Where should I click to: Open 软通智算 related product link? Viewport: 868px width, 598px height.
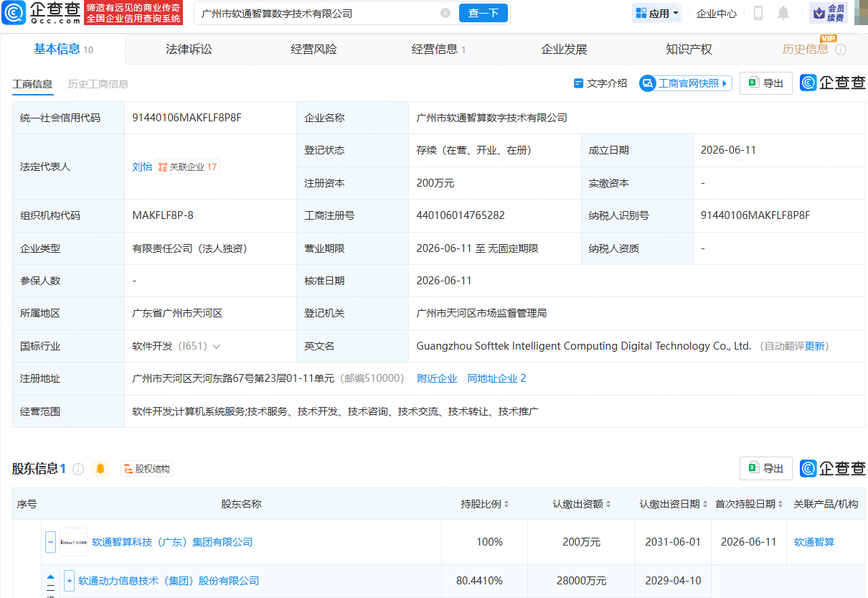(814, 542)
